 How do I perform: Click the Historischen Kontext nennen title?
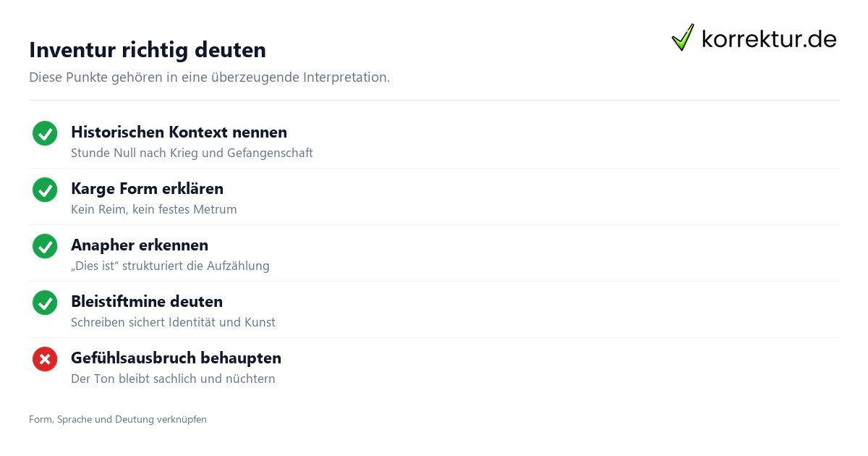pyautogui.click(x=179, y=132)
